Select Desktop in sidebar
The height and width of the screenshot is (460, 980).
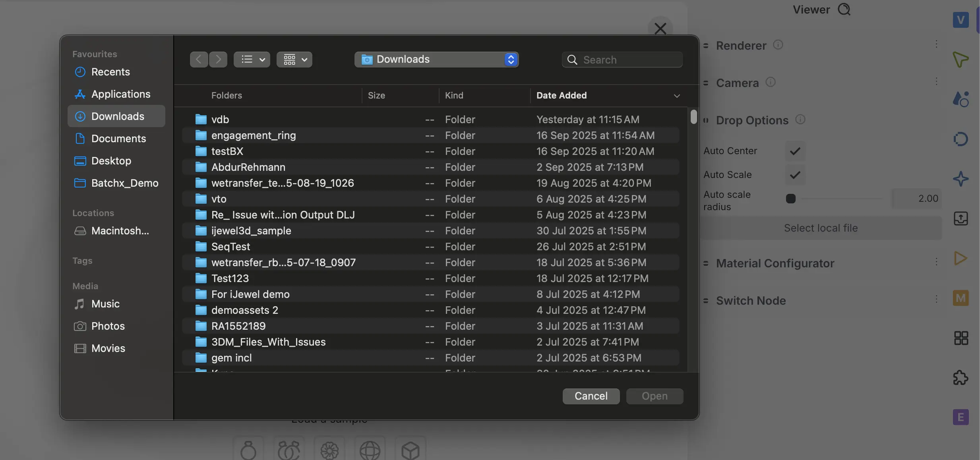click(x=116, y=161)
